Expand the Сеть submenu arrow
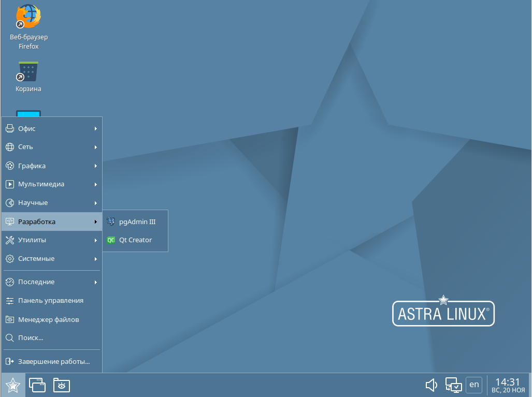Screen dimensions: 532x397 point(96,147)
